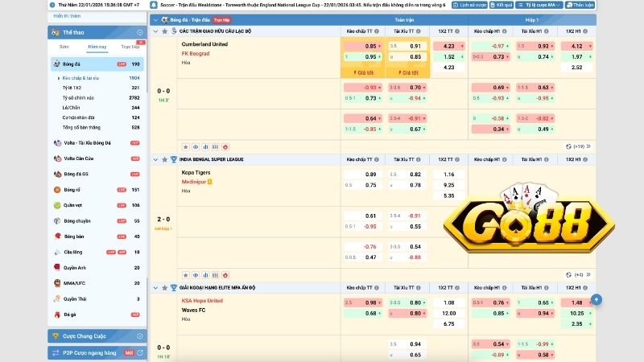Screen dimensions: 644x362
Task: Open Thảo luận discussion button
Action: [580, 5]
